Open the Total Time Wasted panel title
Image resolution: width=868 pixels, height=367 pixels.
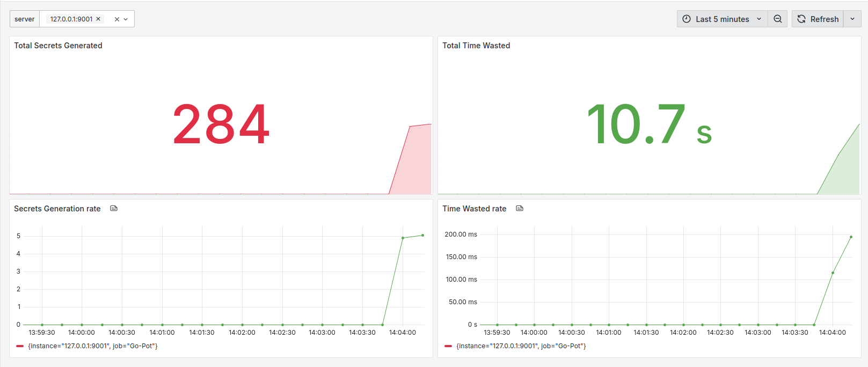(476, 46)
